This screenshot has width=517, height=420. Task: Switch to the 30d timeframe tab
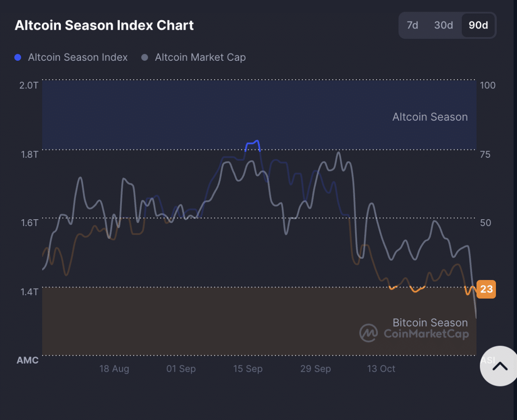pos(443,25)
